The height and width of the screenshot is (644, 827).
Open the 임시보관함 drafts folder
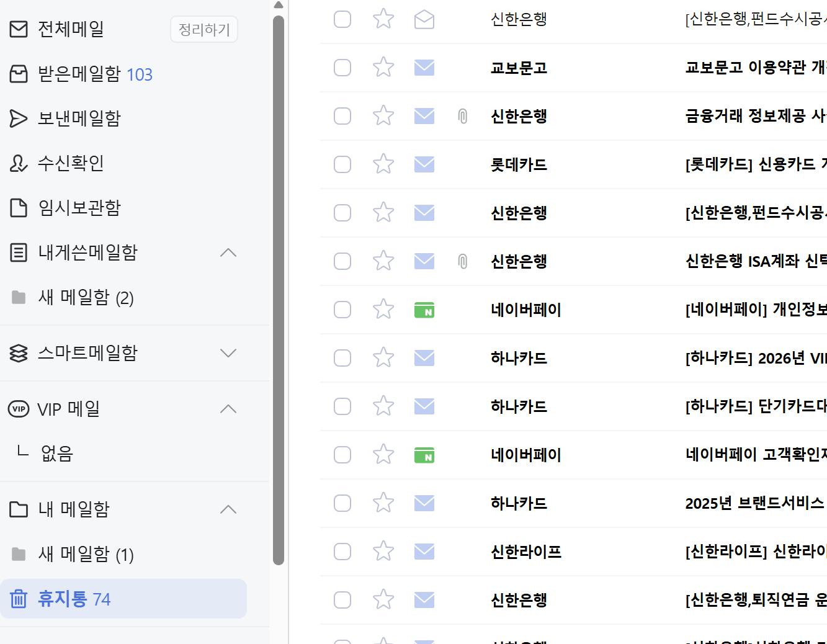tap(79, 208)
